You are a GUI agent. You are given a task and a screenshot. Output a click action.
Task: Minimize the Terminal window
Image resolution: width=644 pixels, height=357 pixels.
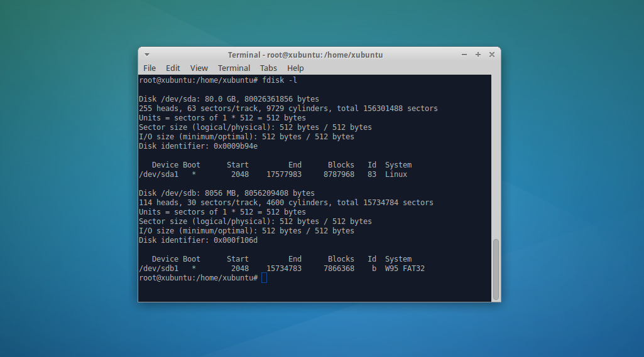[x=464, y=55]
